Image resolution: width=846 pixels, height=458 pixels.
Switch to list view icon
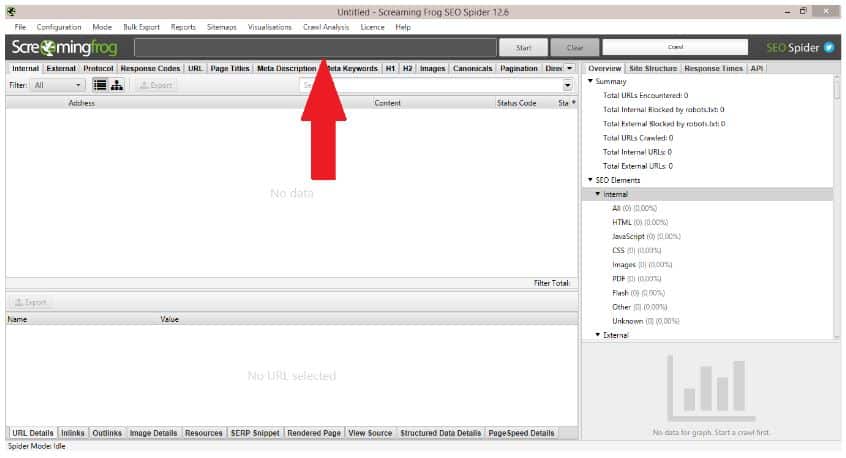(x=100, y=85)
